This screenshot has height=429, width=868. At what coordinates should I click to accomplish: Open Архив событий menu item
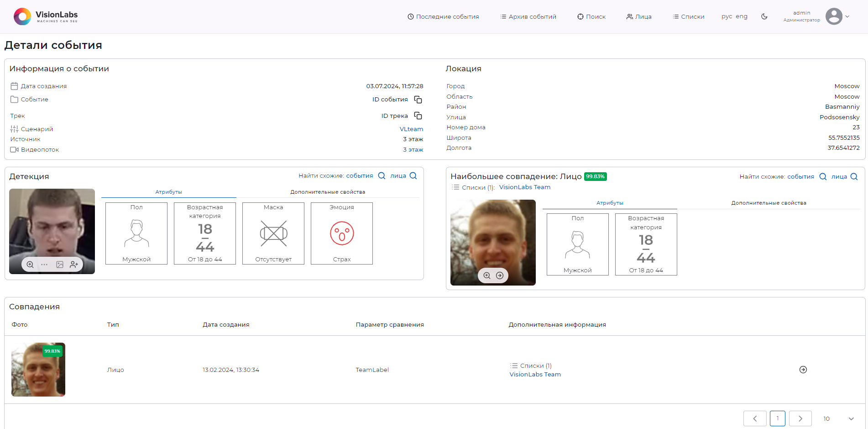(528, 16)
